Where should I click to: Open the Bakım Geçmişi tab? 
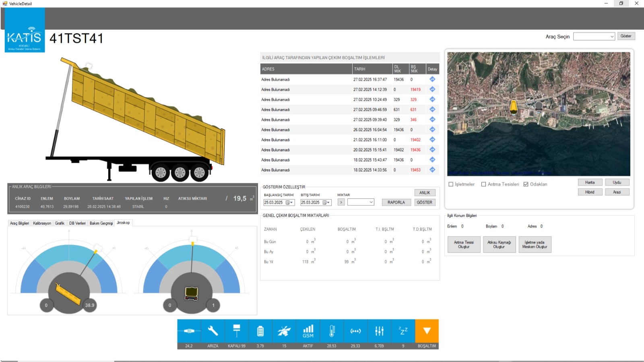click(101, 223)
